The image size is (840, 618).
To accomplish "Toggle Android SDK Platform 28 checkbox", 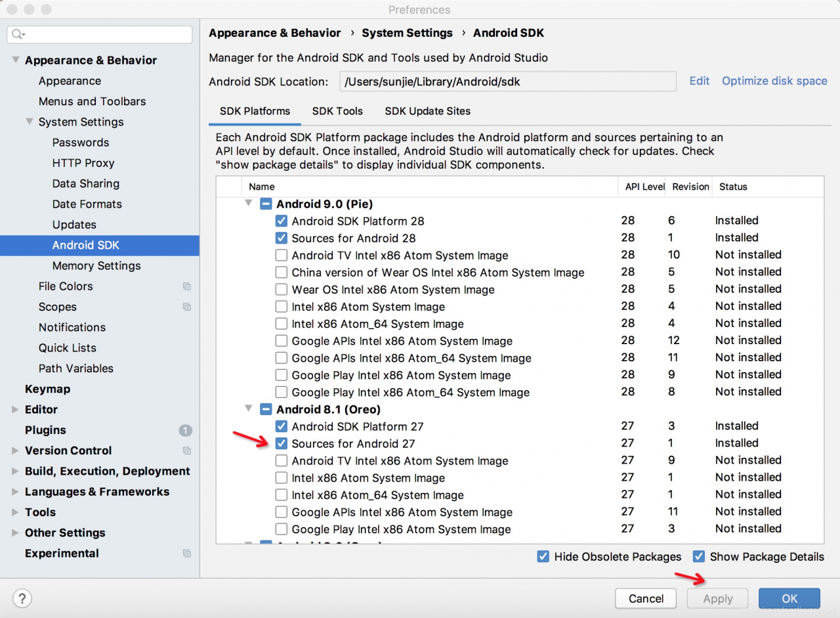I will [281, 221].
